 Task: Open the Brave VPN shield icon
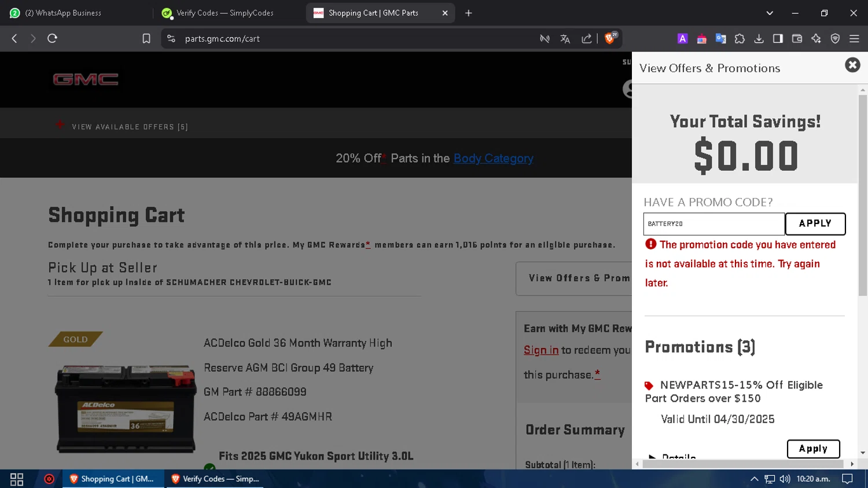coord(835,39)
